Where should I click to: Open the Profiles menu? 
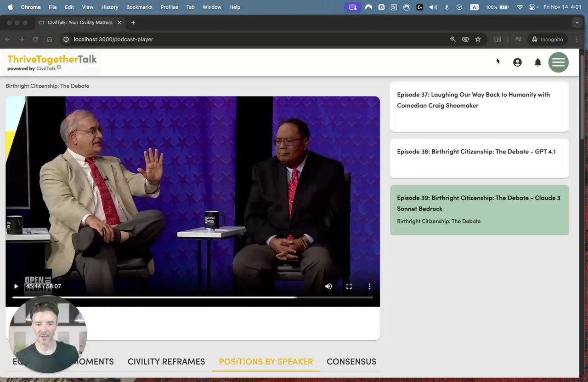coord(169,7)
